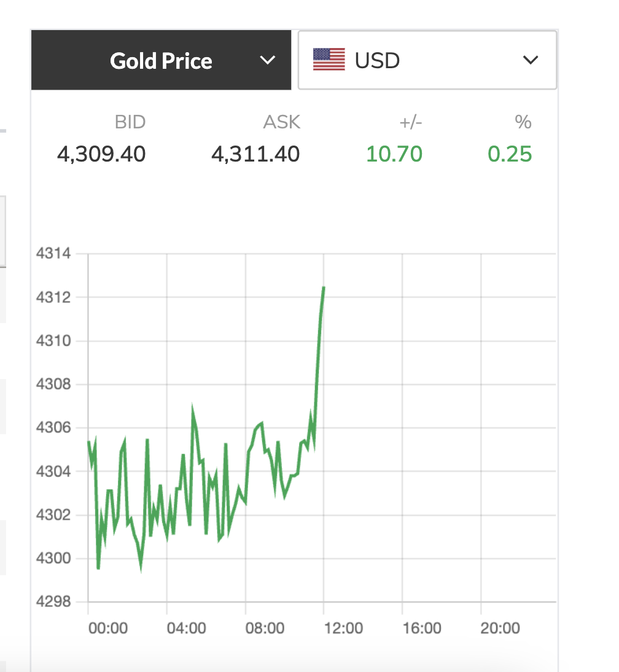Image resolution: width=619 pixels, height=672 pixels.
Task: Click the 4298 price axis label
Action: [53, 602]
